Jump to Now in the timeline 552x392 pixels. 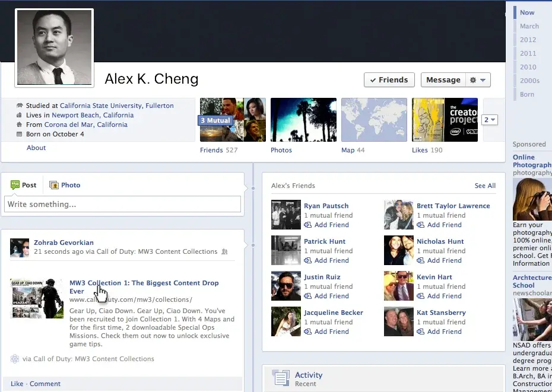click(x=527, y=12)
